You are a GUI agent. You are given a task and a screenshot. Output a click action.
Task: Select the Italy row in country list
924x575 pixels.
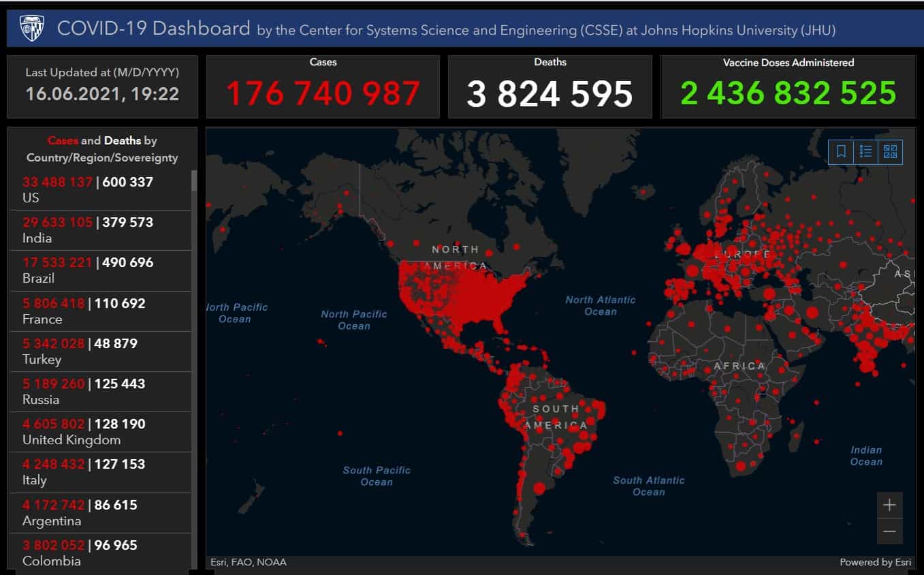point(100,472)
